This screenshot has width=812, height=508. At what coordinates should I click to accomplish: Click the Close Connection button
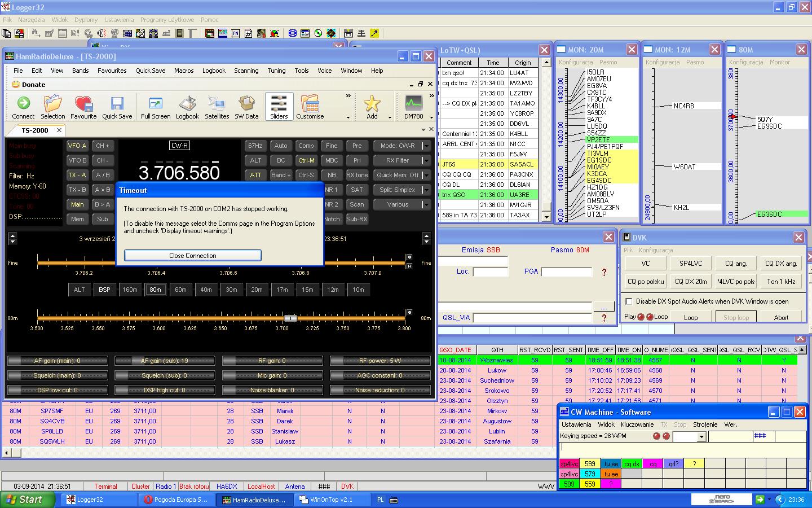click(x=192, y=256)
